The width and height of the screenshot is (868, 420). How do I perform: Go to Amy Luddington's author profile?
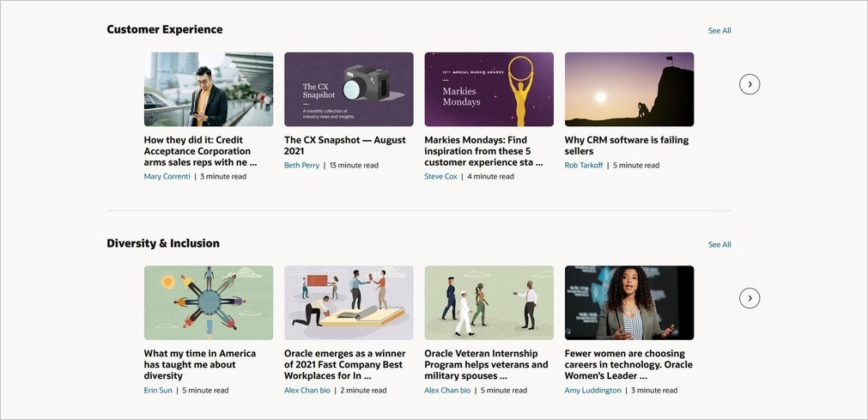coord(592,391)
